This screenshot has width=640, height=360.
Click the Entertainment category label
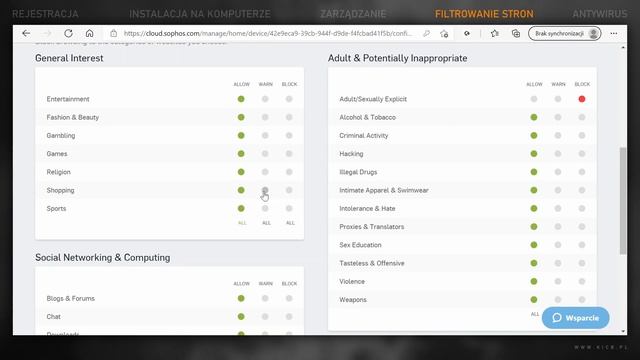(x=68, y=99)
